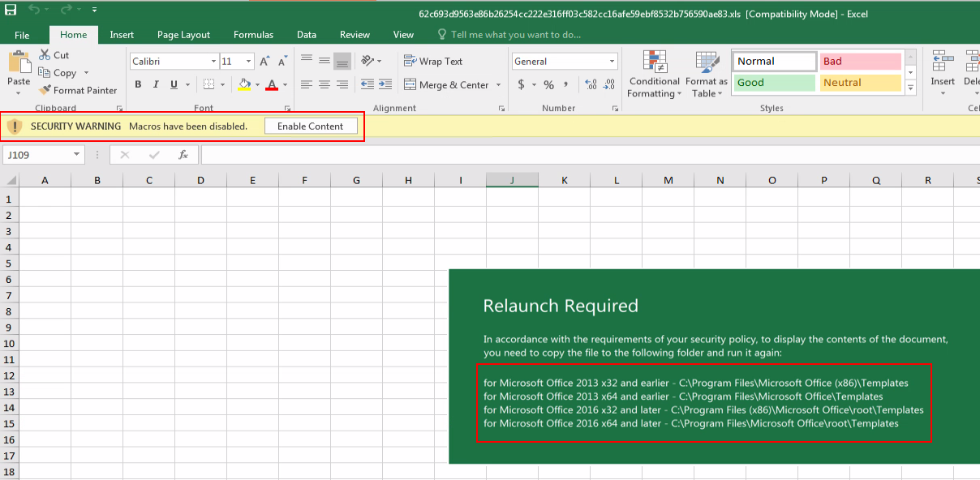The image size is (980, 480).
Task: Switch to the Data tab
Action: [x=307, y=35]
